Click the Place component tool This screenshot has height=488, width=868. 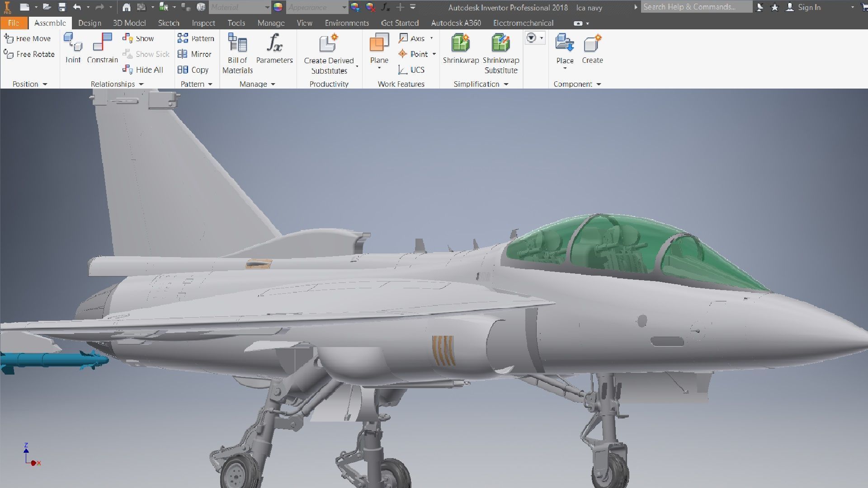(565, 48)
